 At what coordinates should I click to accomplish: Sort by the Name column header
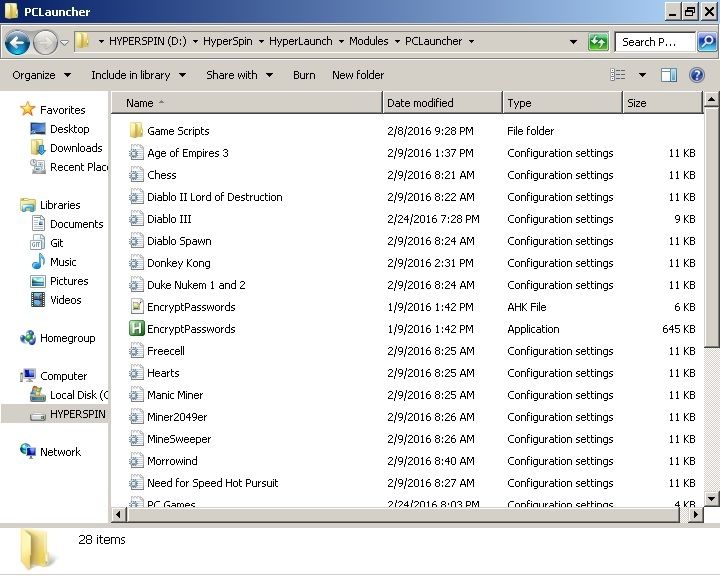[247, 102]
